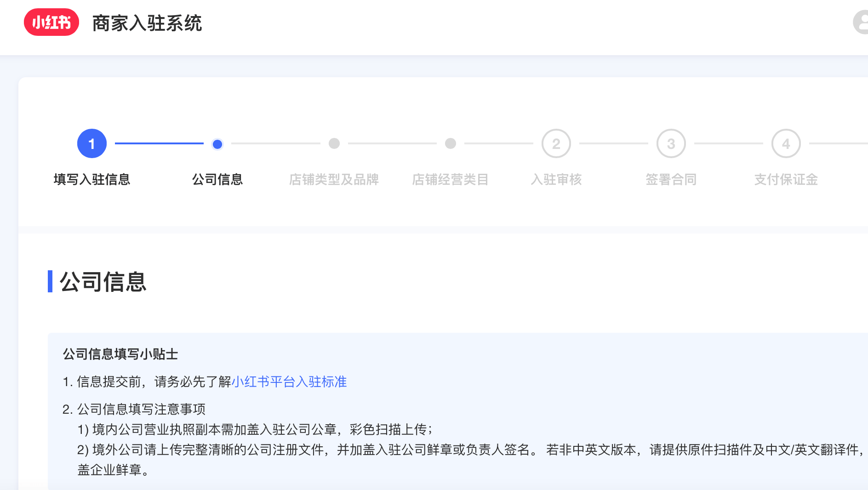Click the gray dot above 店铺类型及品牌
The image size is (868, 490).
click(334, 143)
